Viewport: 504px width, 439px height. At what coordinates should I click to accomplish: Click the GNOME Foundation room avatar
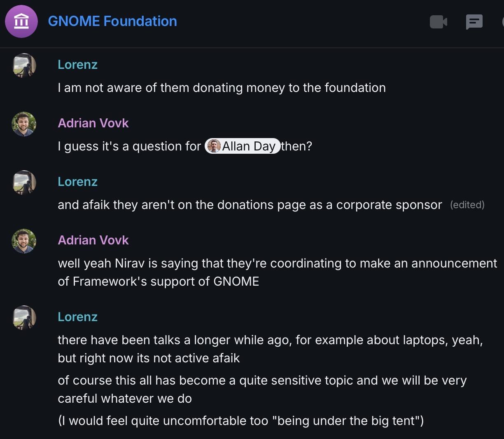(x=21, y=21)
